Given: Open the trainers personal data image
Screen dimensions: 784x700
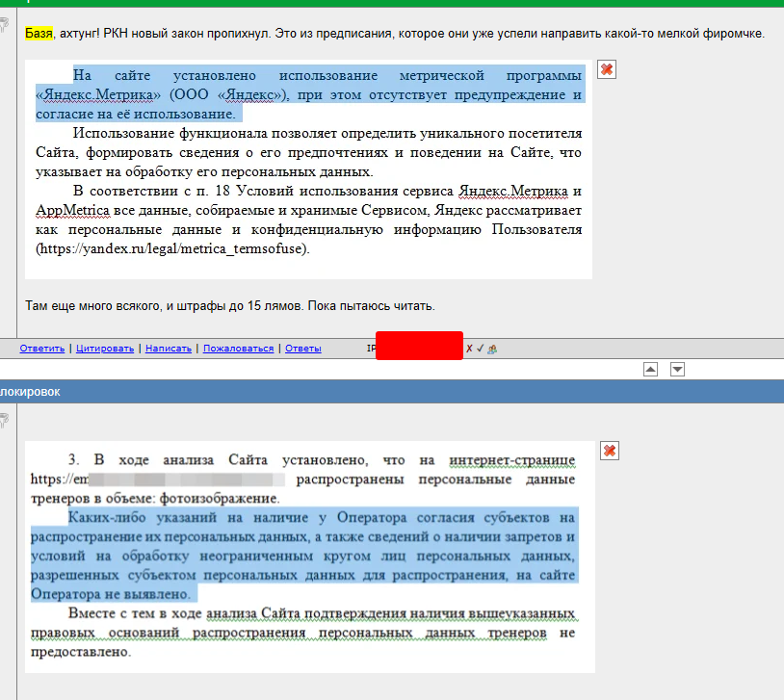Looking at the screenshot, I should click(x=310, y=557).
